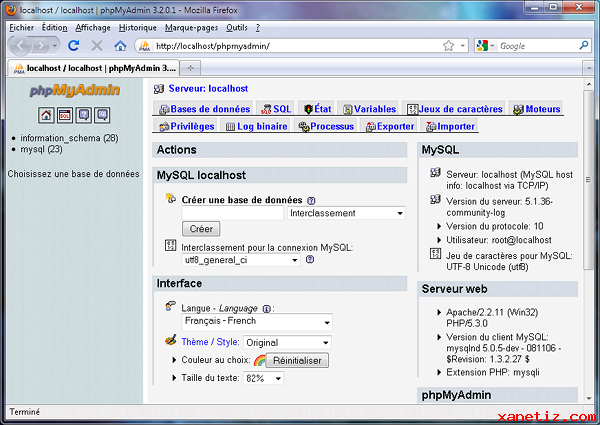The width and height of the screenshot is (600, 425).
Task: Open the Original theme dropdown
Action: pyautogui.click(x=287, y=342)
